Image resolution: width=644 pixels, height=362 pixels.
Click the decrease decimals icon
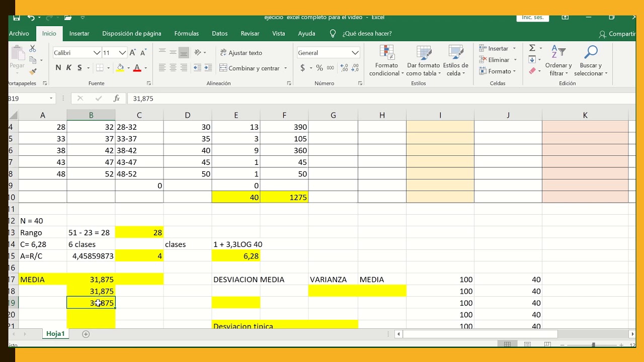tap(355, 68)
